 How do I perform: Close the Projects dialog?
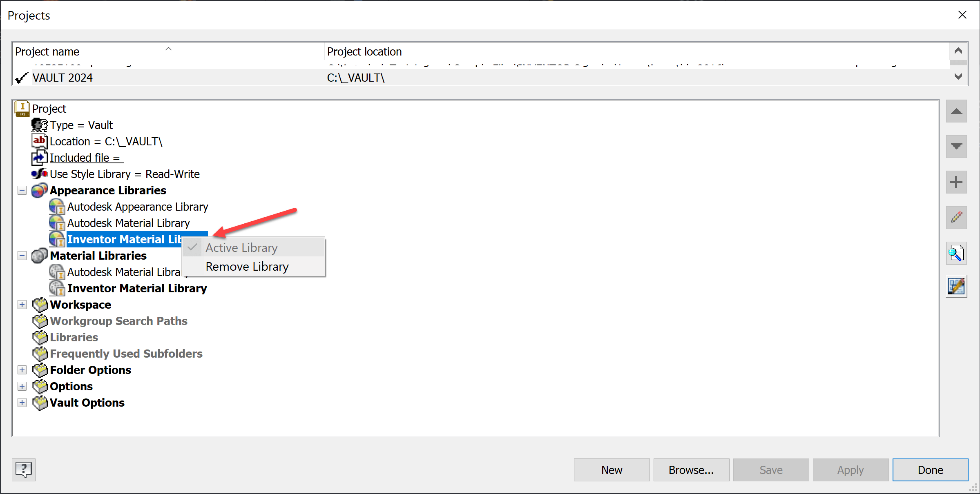962,15
